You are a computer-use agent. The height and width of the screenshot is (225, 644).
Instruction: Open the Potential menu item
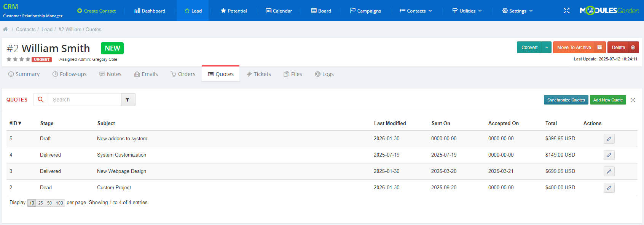(234, 11)
